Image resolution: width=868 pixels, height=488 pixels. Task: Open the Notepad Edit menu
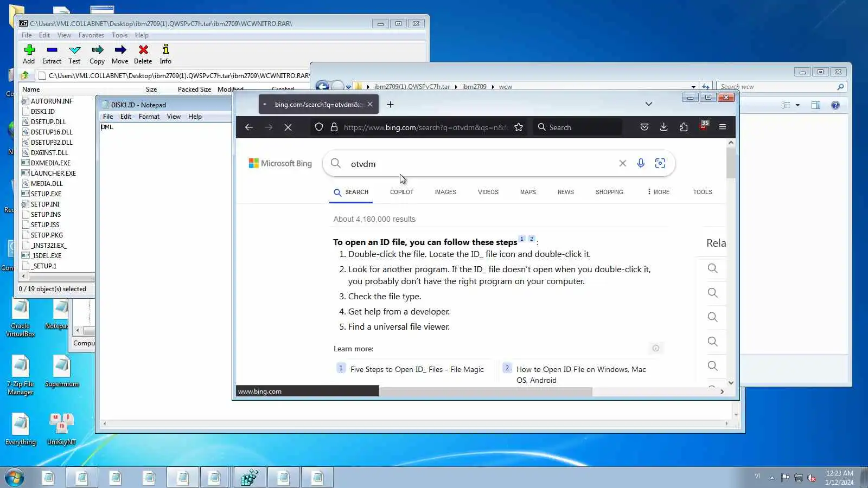coord(126,117)
